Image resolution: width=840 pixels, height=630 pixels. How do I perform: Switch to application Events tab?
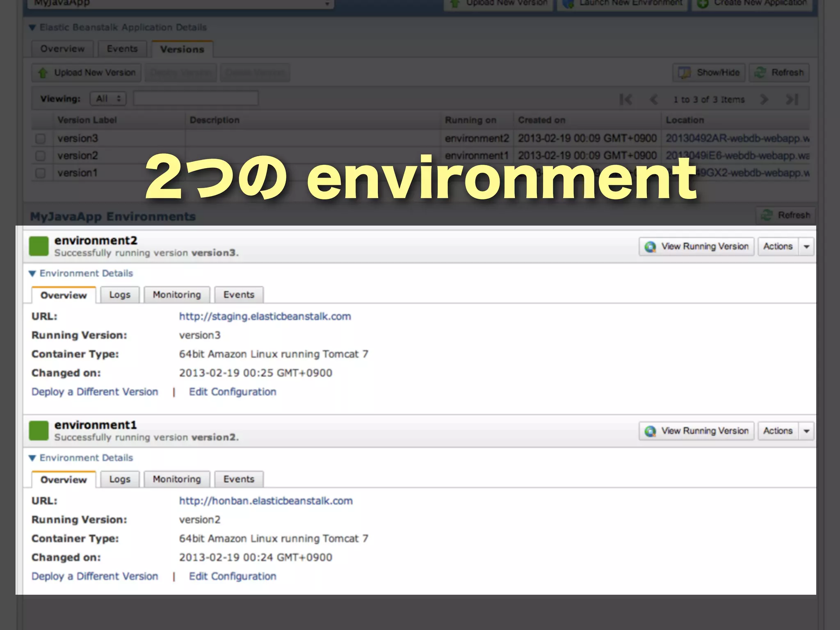[x=122, y=49]
